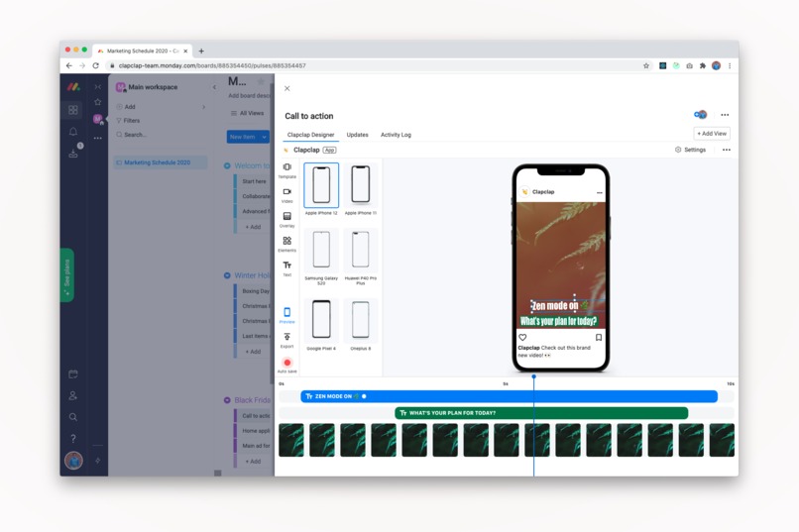Switch to the Clapclap Designer tab

310,135
